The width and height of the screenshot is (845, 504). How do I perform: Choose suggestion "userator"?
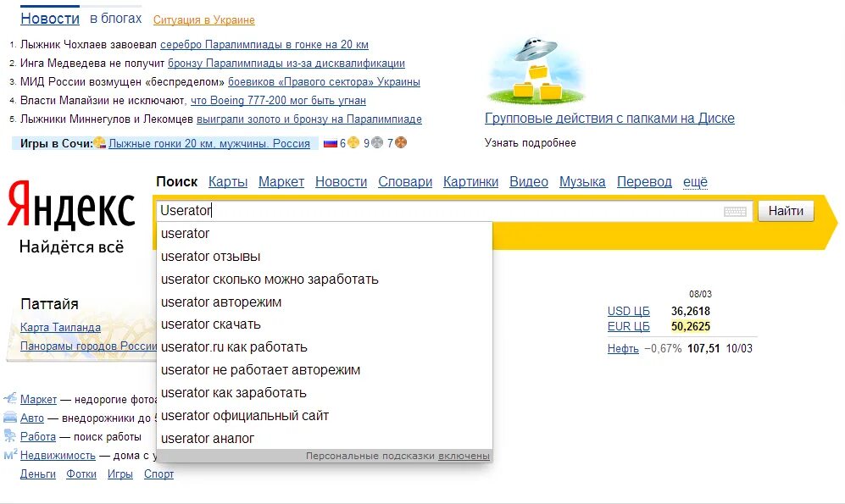coord(325,234)
